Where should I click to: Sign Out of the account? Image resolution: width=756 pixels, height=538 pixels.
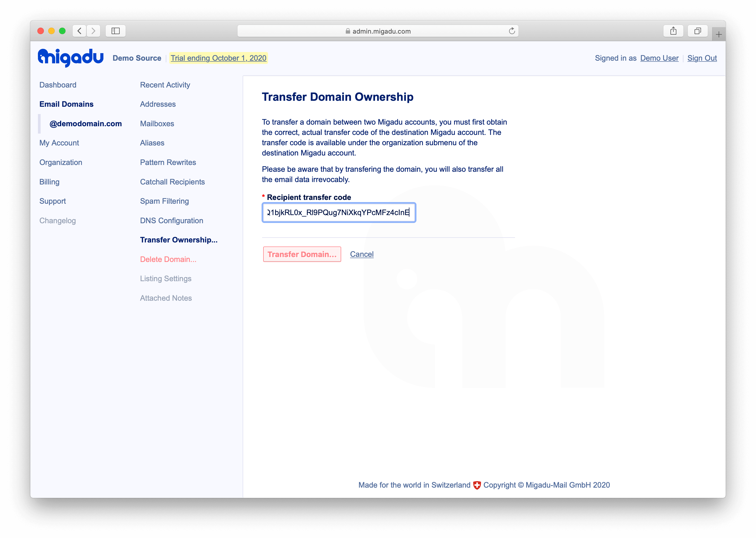[702, 58]
